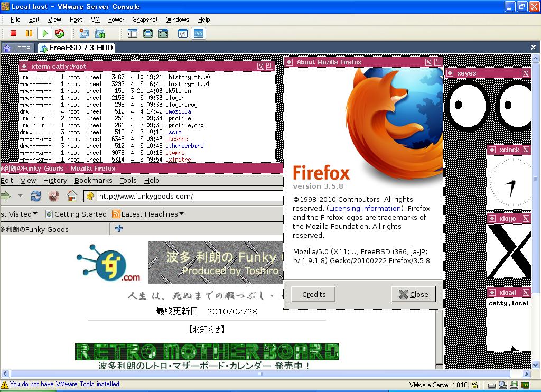This screenshot has height=392, width=541.
Task: Open the VMware File menu
Action: coord(15,20)
